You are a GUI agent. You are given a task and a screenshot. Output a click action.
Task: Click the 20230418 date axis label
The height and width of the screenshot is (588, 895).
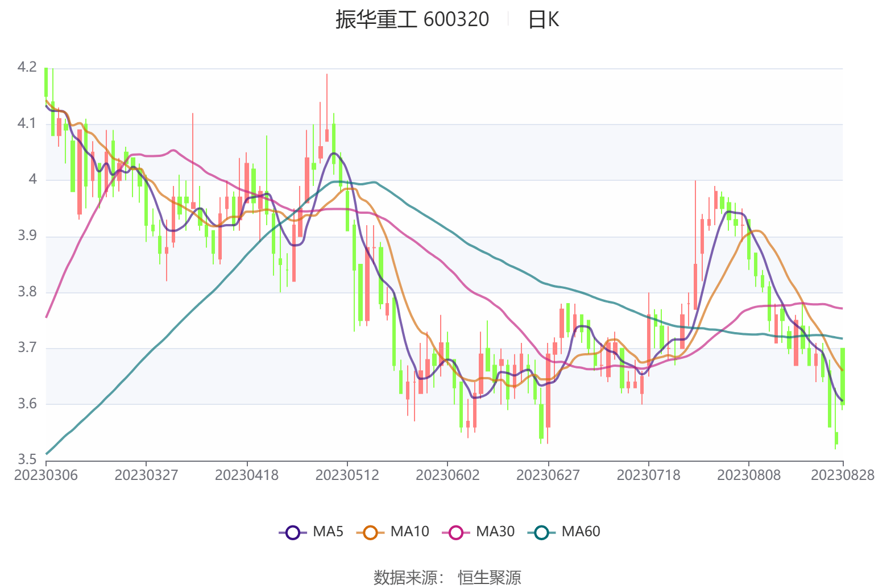(247, 475)
